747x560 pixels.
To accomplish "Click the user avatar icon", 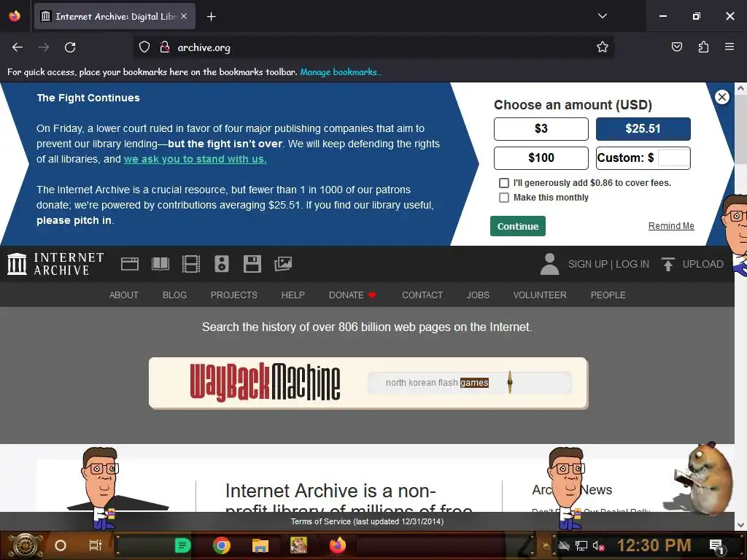I will [x=549, y=264].
